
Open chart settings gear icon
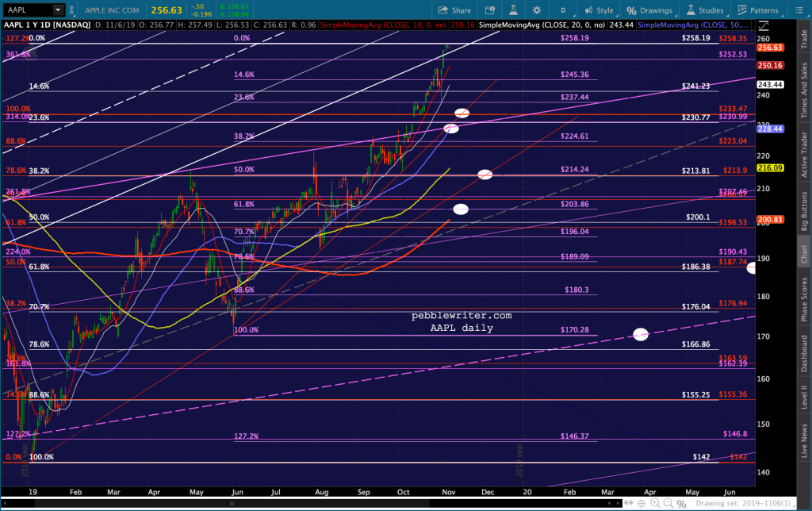pos(537,10)
